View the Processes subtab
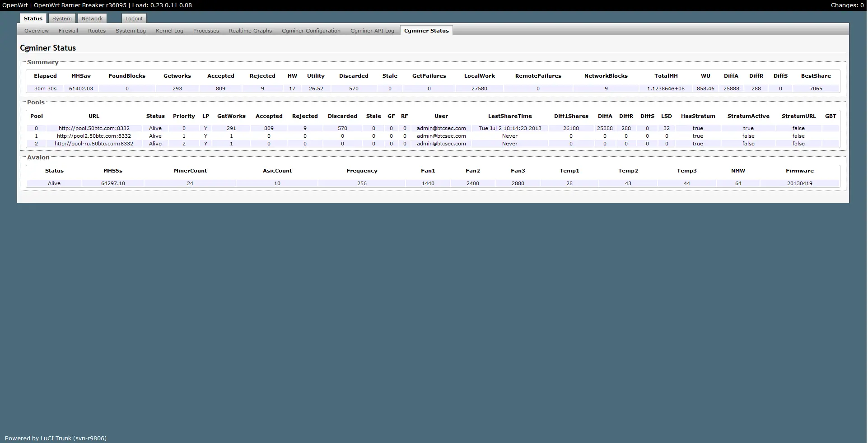 click(206, 31)
